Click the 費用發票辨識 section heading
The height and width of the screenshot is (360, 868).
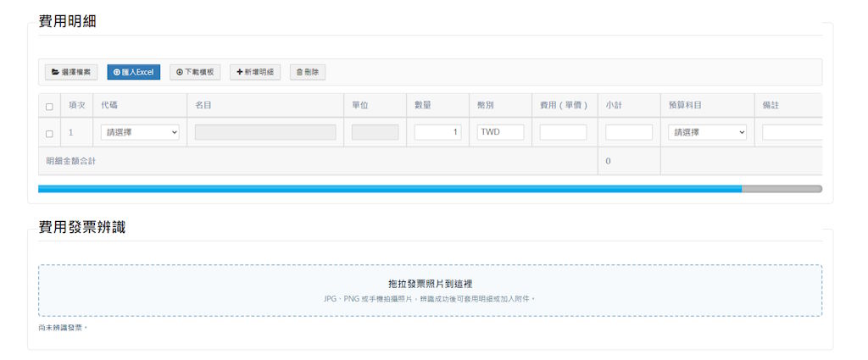coord(82,227)
